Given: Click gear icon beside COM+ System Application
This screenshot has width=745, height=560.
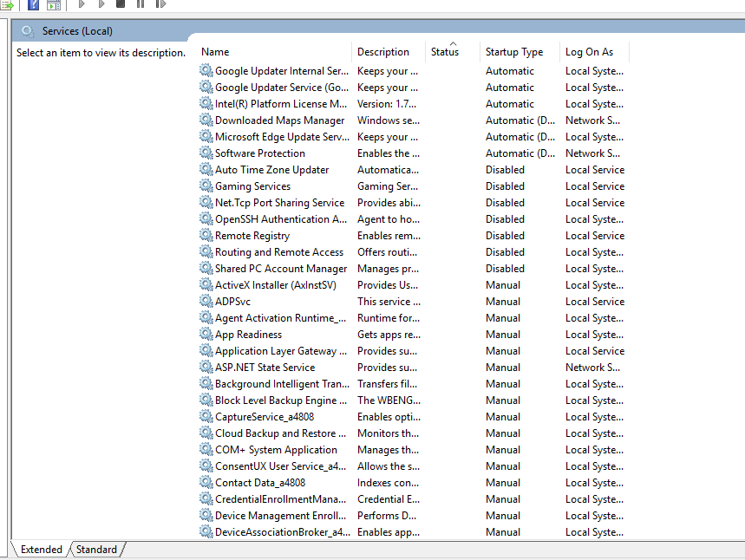Looking at the screenshot, I should coord(206,449).
